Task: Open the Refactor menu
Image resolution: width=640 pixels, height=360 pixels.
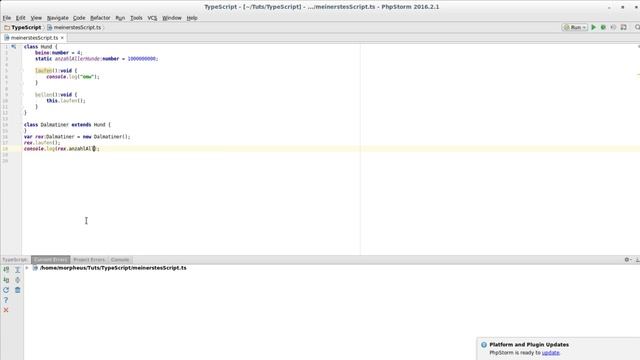Action: (100, 18)
